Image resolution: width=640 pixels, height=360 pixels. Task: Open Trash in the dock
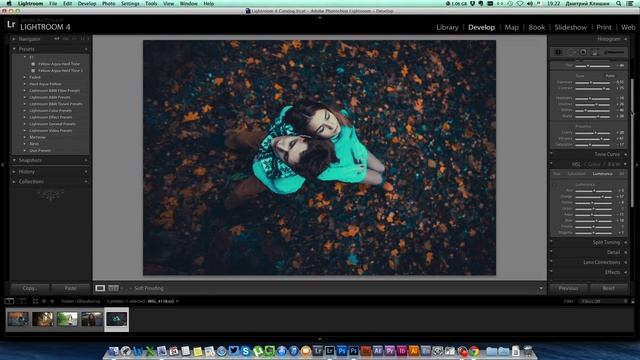[528, 351]
